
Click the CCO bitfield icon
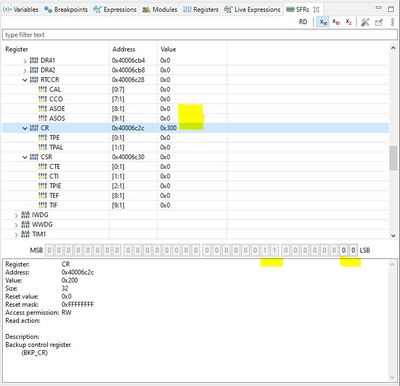coord(42,99)
